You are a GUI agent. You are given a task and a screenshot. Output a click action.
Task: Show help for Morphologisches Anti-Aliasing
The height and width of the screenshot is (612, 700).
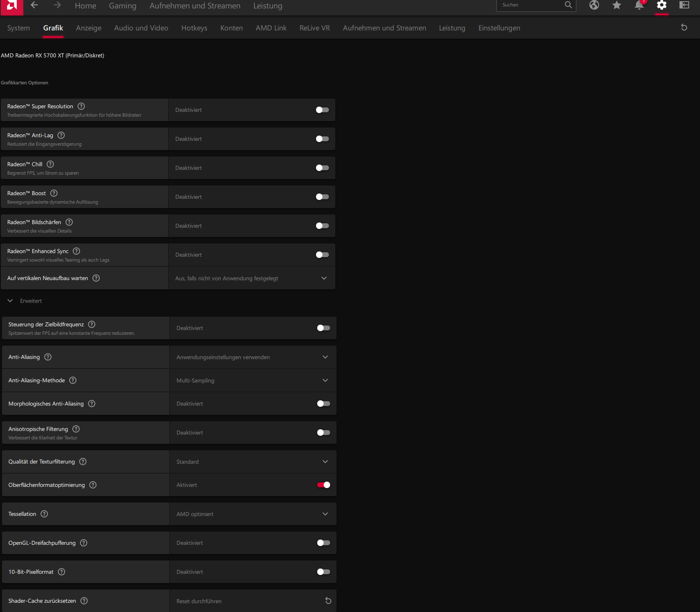92,404
